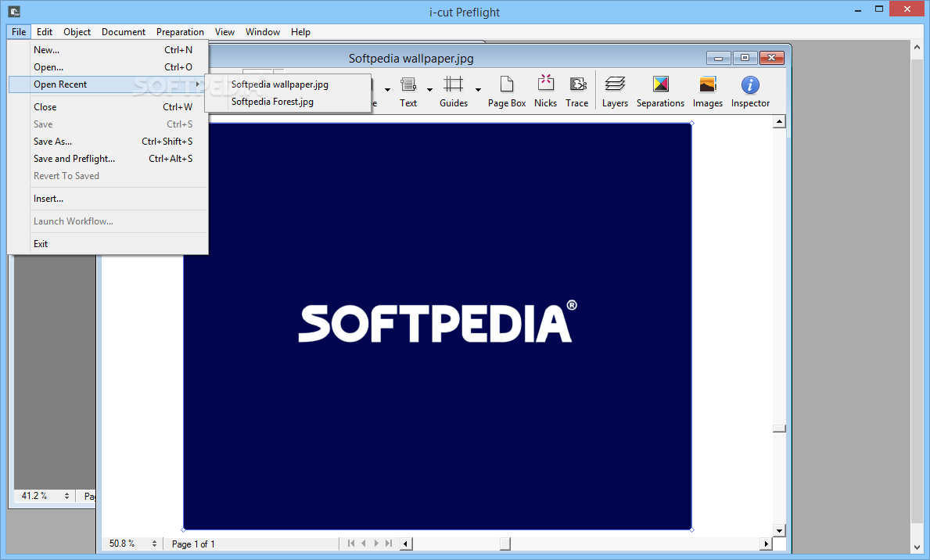This screenshot has height=560, width=930.
Task: Go to previous page arrow
Action: point(364,543)
